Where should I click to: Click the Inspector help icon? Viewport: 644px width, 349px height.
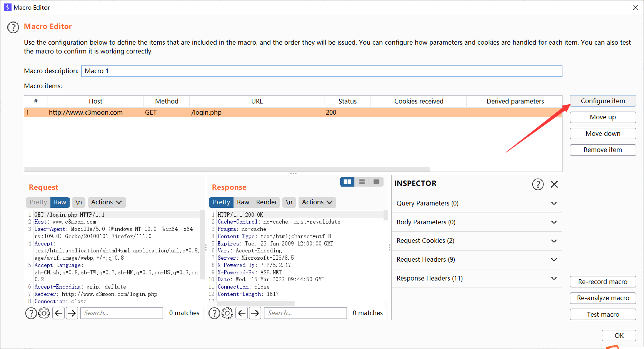537,184
